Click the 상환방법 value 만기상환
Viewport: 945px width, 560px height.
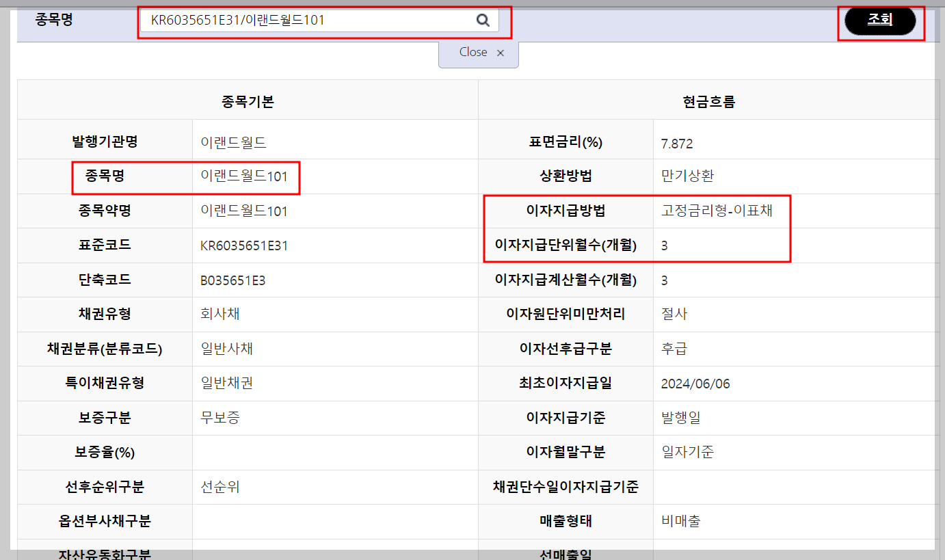pyautogui.click(x=688, y=176)
